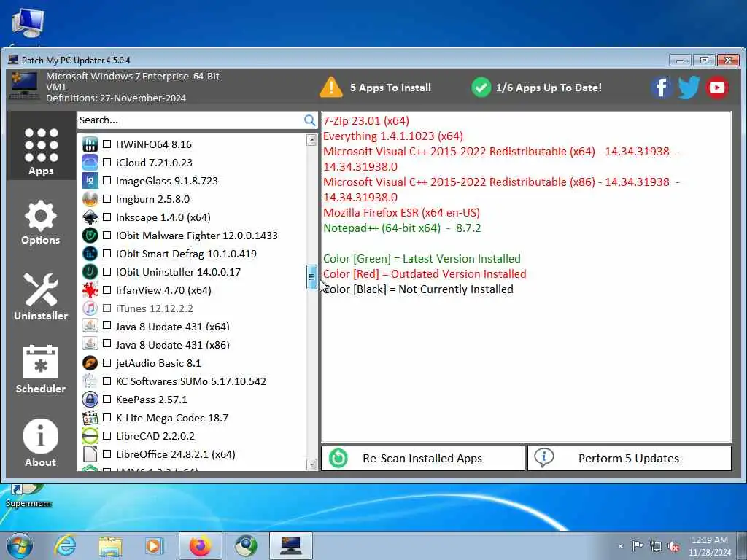Open the Windows Start menu
The width and height of the screenshot is (747, 560).
tap(20, 545)
